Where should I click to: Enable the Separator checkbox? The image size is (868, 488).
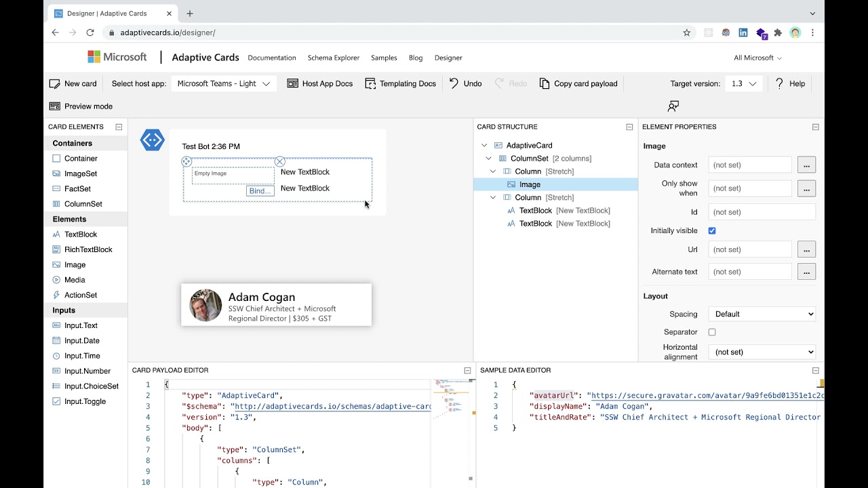click(712, 332)
